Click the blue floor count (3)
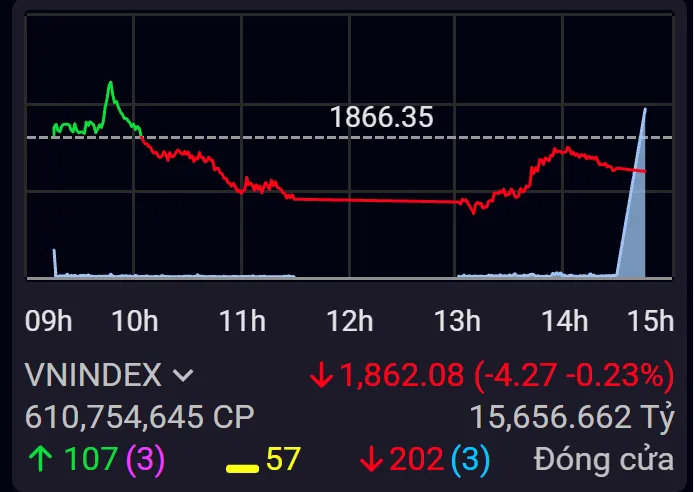The height and width of the screenshot is (492, 694). [470, 459]
